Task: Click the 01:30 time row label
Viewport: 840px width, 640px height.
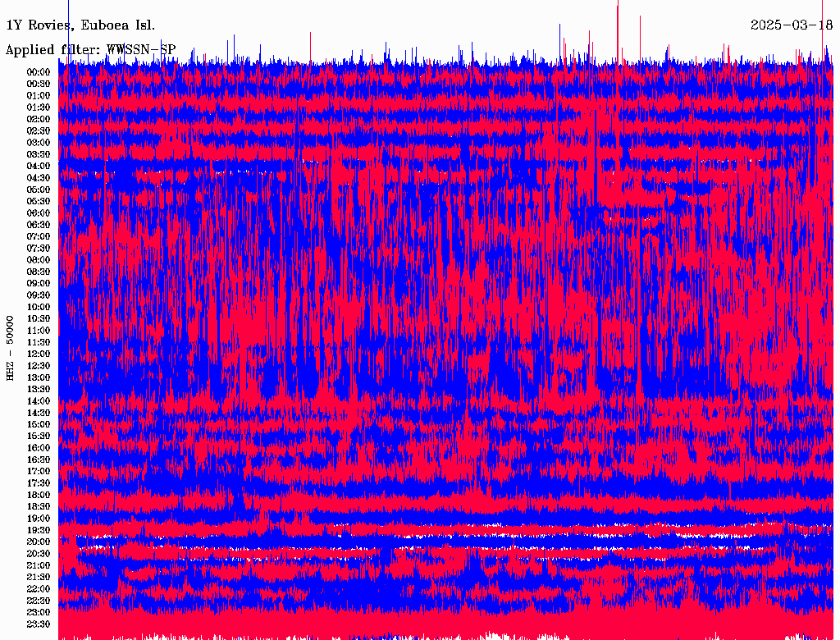Action: click(39, 107)
